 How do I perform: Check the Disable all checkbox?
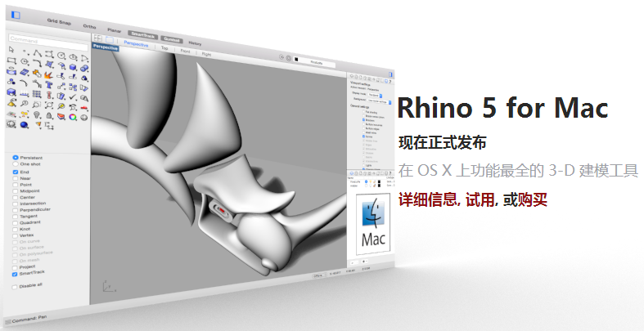(15, 287)
